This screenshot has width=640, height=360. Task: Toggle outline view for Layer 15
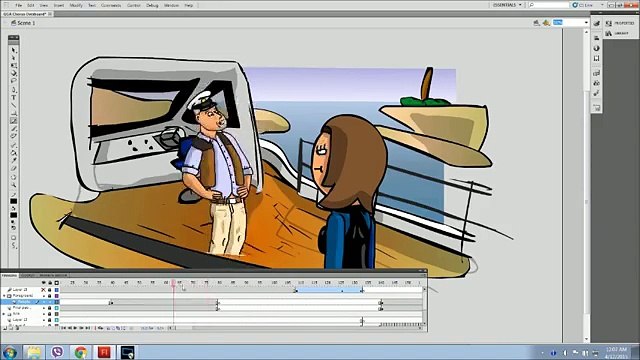(x=56, y=290)
